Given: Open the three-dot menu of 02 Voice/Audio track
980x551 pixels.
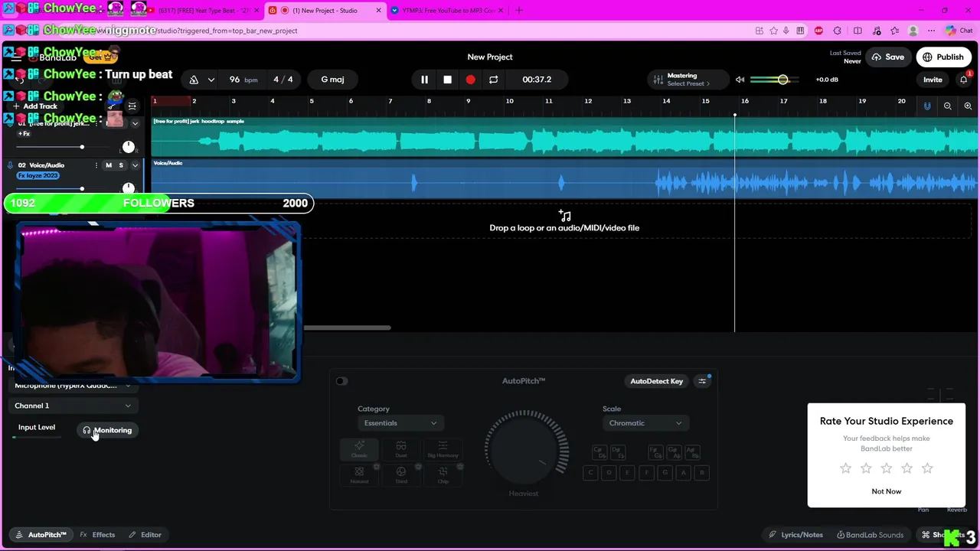Looking at the screenshot, I should (x=96, y=165).
